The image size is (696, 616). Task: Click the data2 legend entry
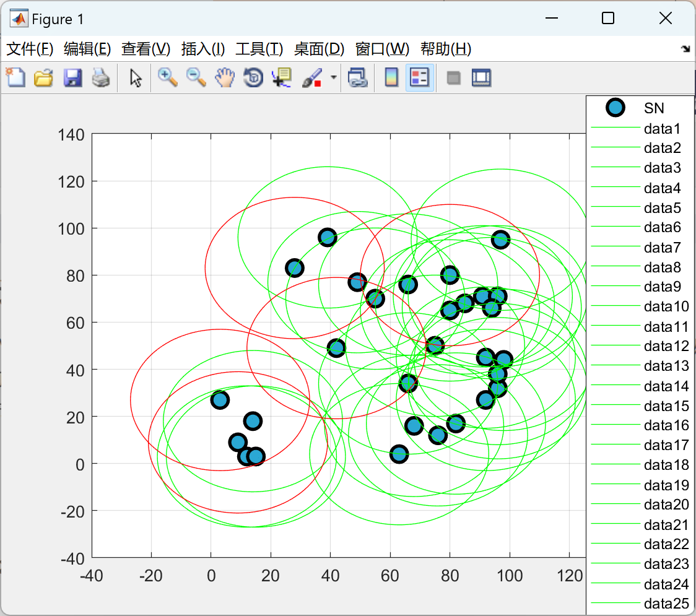(x=663, y=148)
